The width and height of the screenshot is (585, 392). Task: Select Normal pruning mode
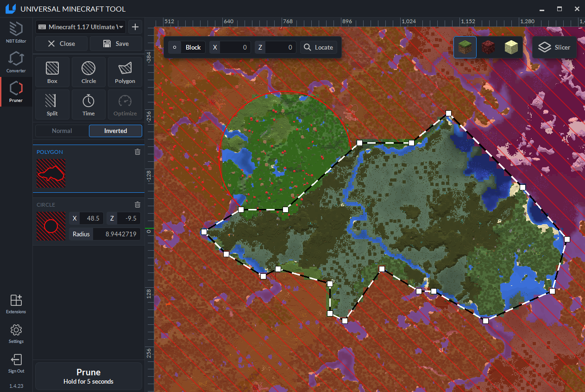62,131
